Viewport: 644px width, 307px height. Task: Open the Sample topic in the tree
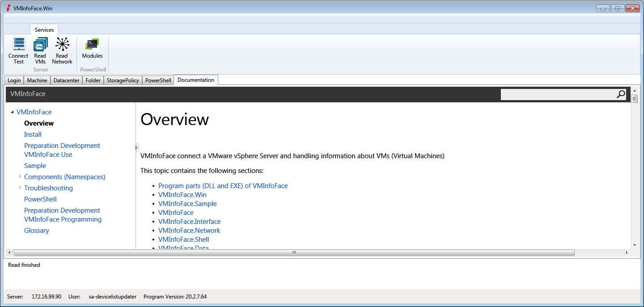pyautogui.click(x=35, y=166)
